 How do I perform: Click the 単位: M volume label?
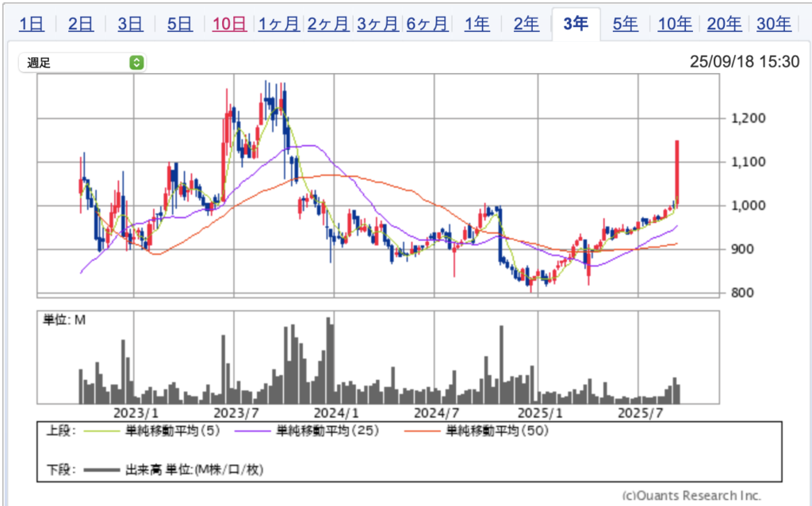coord(64,320)
